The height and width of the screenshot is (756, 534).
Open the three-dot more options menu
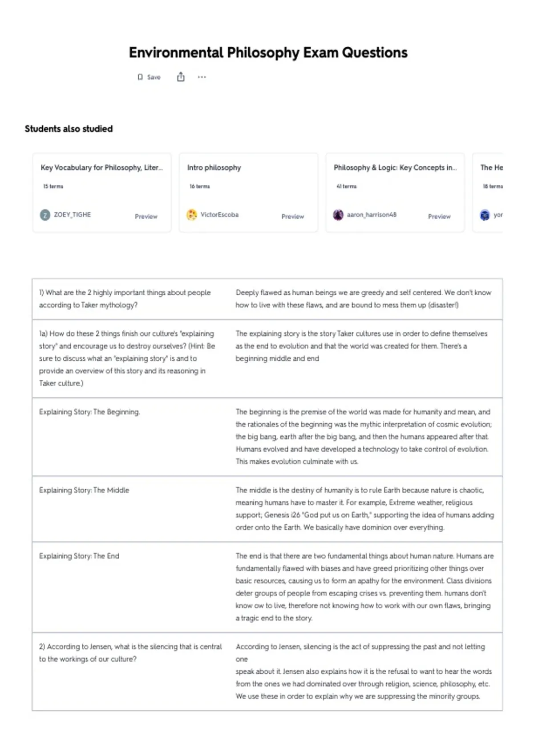202,77
